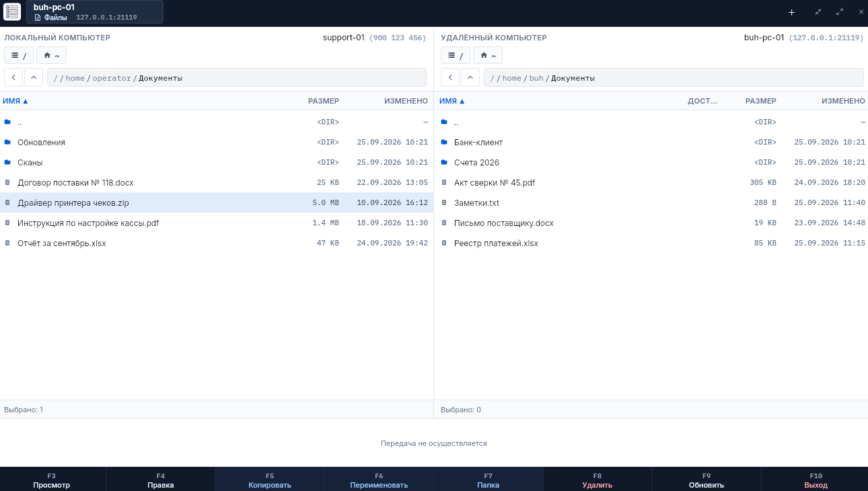Open a new session with the plus icon
868x491 pixels.
(x=791, y=12)
